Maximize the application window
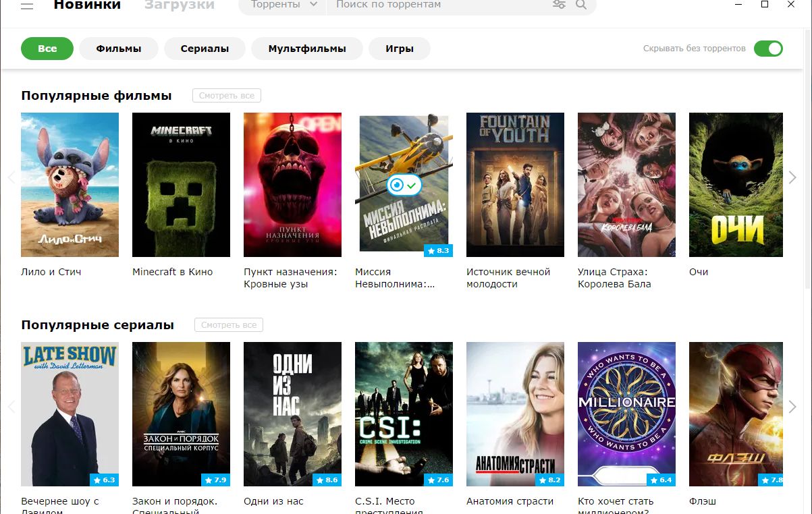The width and height of the screenshot is (812, 514). [765, 4]
